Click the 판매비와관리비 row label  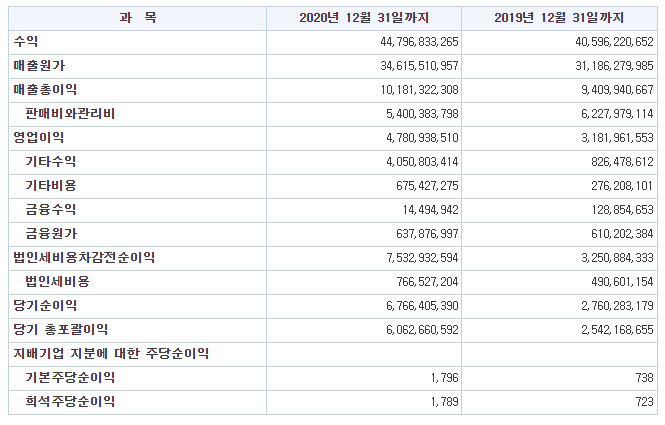tap(70, 114)
